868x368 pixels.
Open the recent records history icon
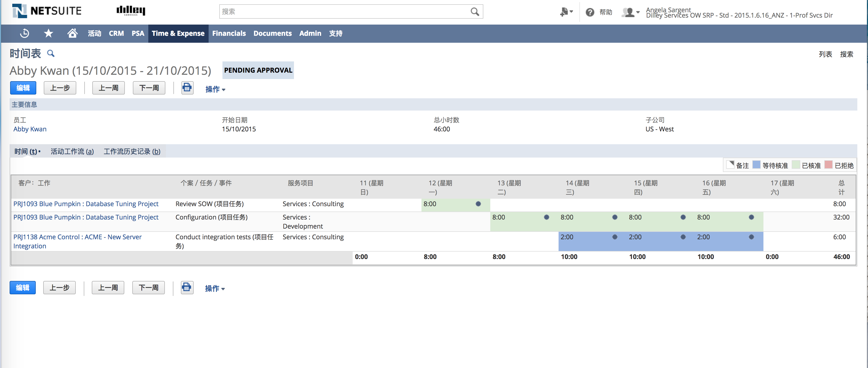point(25,33)
